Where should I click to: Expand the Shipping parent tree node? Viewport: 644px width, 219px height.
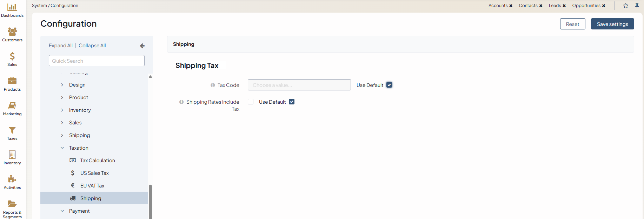[x=62, y=135]
